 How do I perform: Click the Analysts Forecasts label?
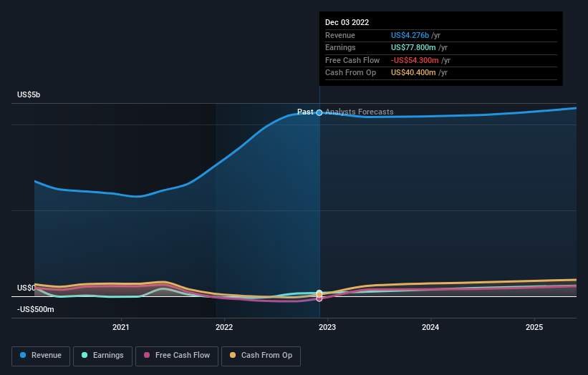click(360, 112)
